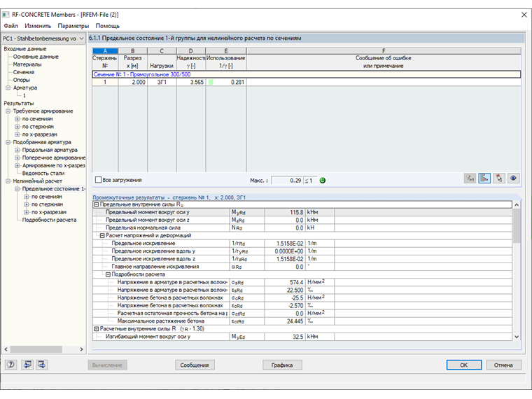
Task: Expand по стержням under Требуемое армирование
Action: [17, 127]
